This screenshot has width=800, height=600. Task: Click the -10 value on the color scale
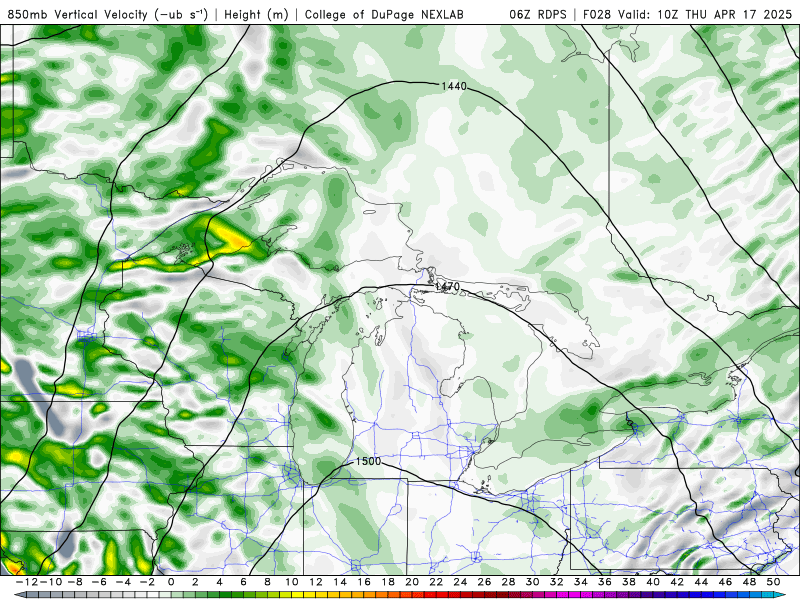tap(51, 582)
